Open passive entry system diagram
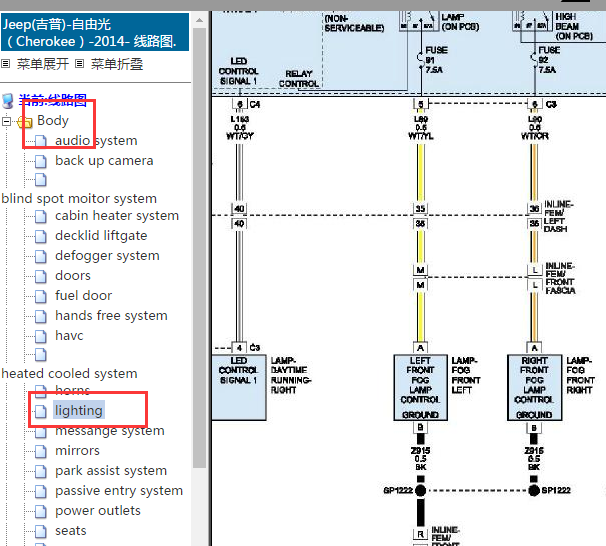This screenshot has height=546, width=606. [119, 491]
